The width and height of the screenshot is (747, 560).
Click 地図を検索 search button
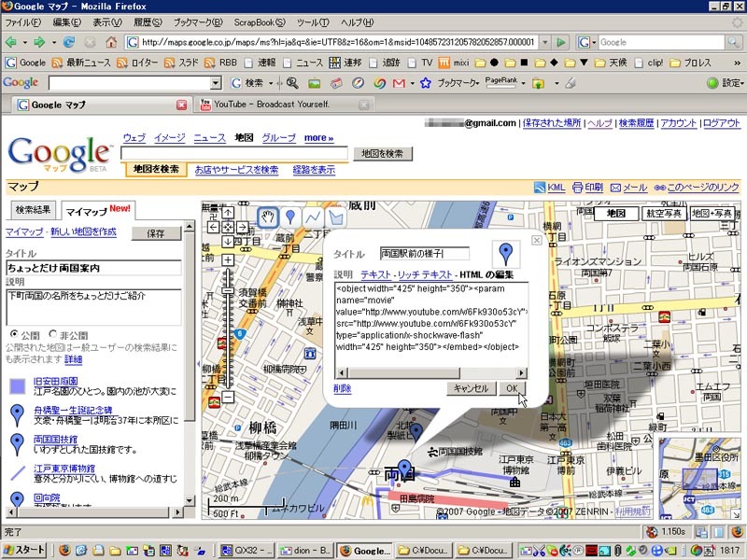click(382, 153)
